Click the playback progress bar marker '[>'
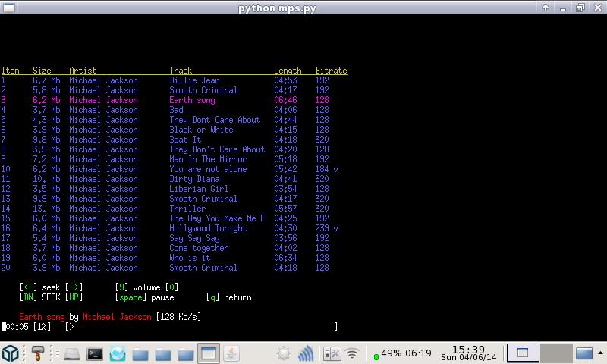The height and width of the screenshot is (364, 607). click(x=69, y=327)
